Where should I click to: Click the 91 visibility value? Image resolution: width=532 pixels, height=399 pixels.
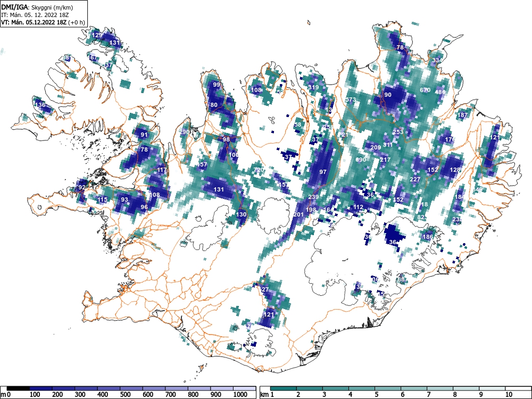coord(144,135)
